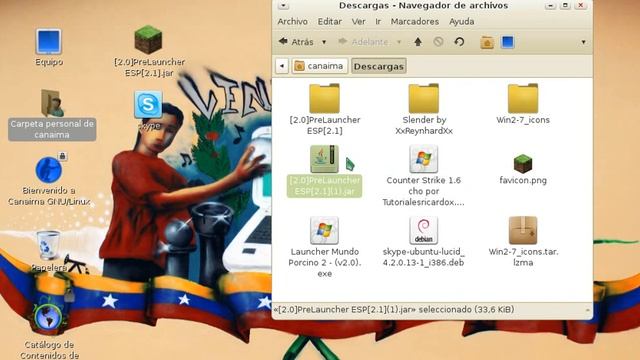Minimize the Descargas file browser window
The width and height of the screenshot is (640, 360).
550,5
